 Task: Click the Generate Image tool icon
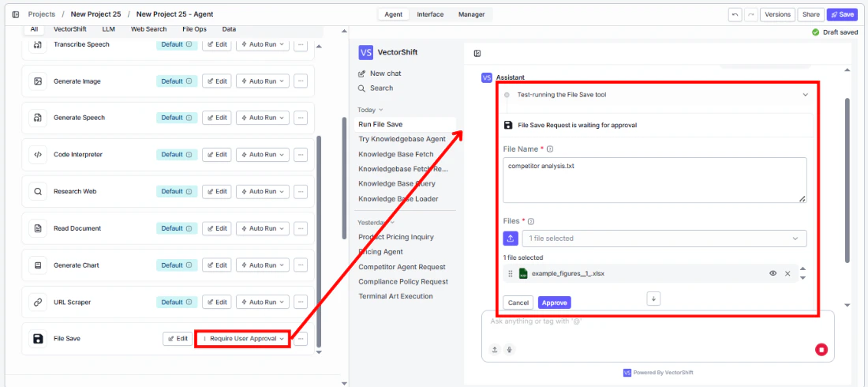pyautogui.click(x=38, y=81)
